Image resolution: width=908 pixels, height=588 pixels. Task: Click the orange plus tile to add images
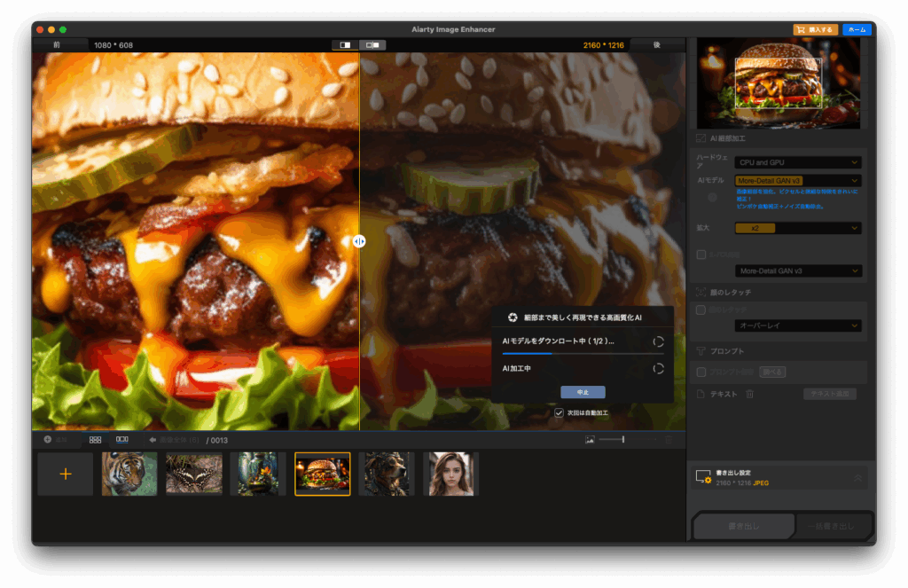(65, 474)
